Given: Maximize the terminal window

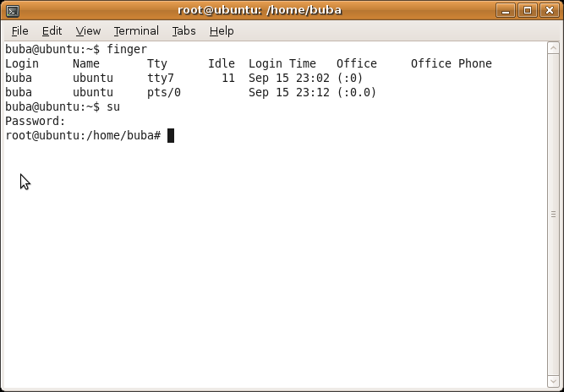Looking at the screenshot, I should [528, 10].
